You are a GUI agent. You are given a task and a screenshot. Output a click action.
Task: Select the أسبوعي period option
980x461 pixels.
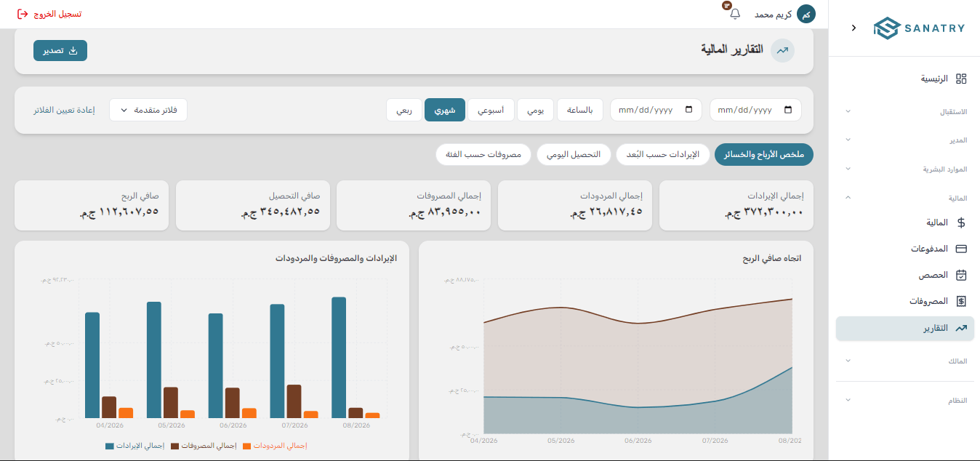(491, 110)
